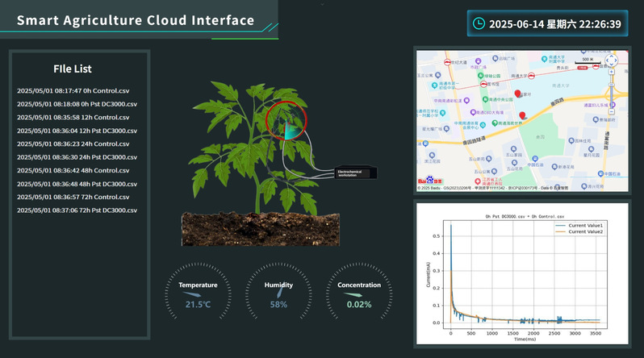Click the clock icon beside the date
Viewport: 644px width, 358px height.
(x=479, y=24)
